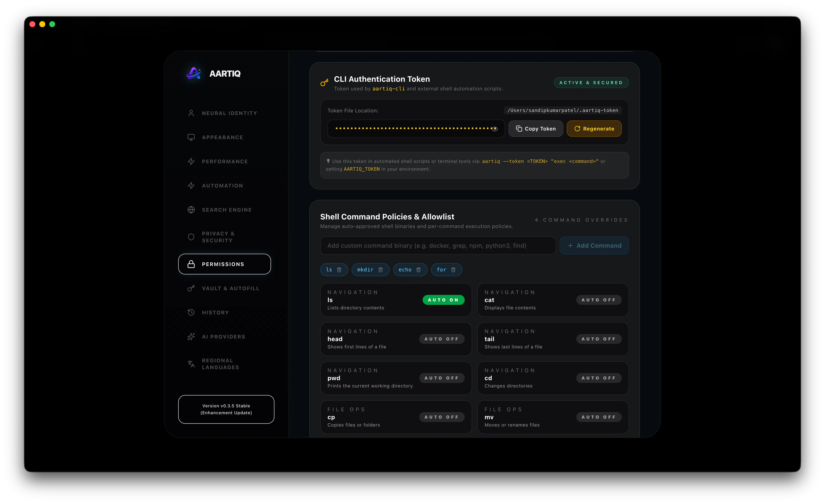The image size is (825, 504).
Task: Select the Permissions menu item
Action: pyautogui.click(x=224, y=264)
